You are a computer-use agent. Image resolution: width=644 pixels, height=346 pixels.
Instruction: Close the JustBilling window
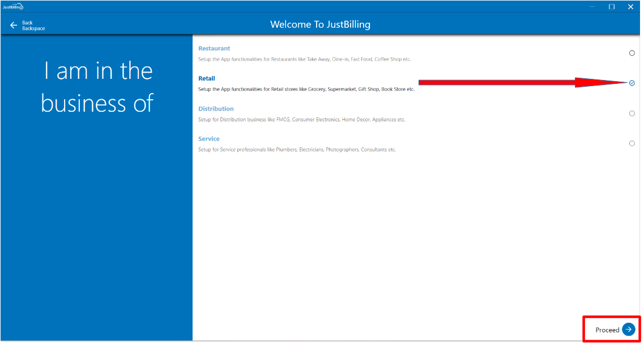(x=630, y=7)
